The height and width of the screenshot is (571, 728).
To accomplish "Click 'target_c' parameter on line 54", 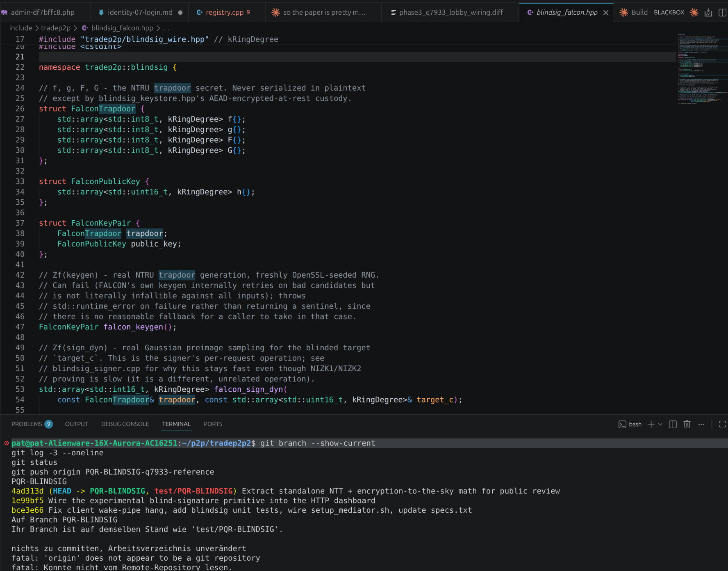I will [x=435, y=400].
